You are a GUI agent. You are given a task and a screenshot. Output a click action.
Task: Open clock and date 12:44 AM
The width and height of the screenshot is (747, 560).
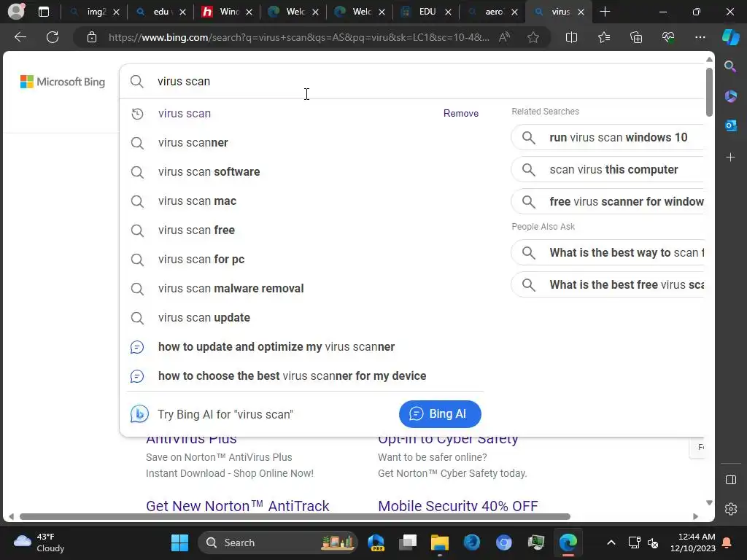[693, 542]
